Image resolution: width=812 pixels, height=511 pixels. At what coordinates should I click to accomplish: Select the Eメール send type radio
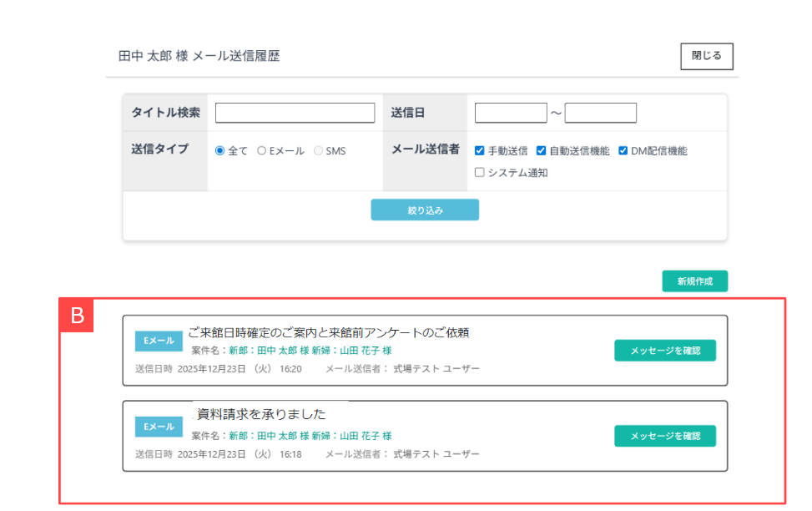tap(261, 151)
